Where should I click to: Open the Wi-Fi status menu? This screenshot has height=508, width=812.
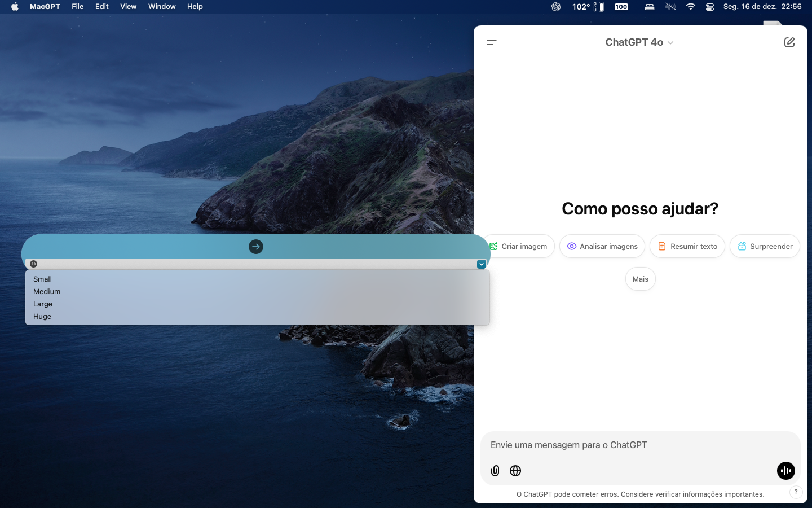pos(691,7)
